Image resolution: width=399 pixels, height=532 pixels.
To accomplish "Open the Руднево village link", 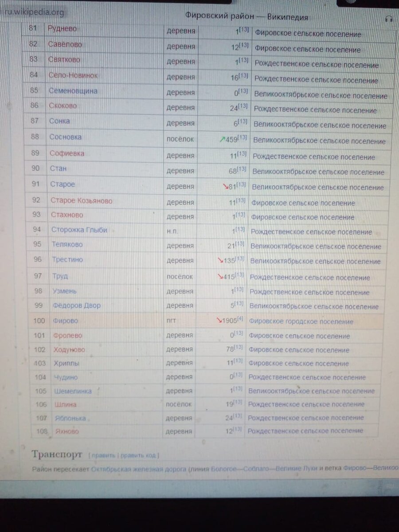I will click(x=62, y=28).
